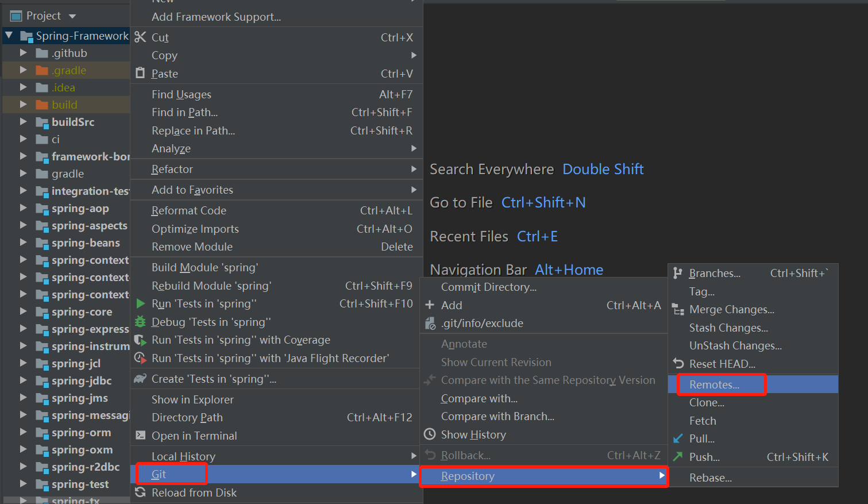Expand the spring-jdbc module arrow

24,380
